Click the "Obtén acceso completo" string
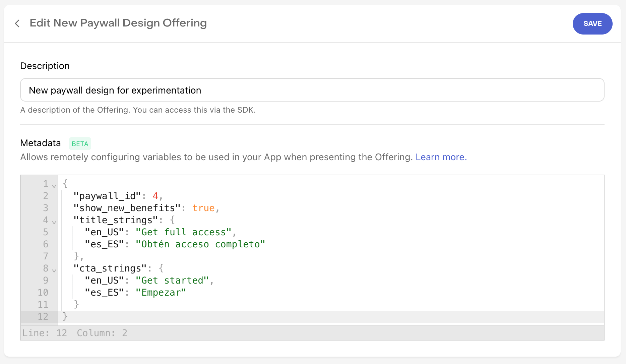 tap(200, 244)
